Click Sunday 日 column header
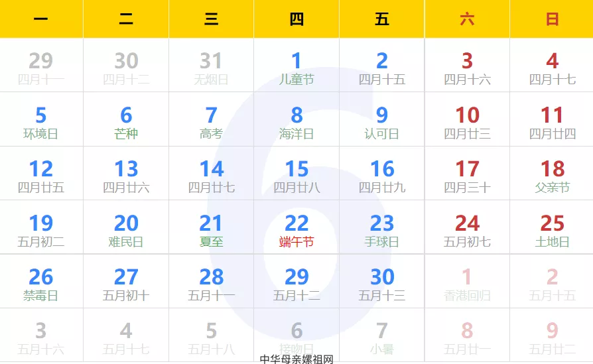 pyautogui.click(x=552, y=19)
